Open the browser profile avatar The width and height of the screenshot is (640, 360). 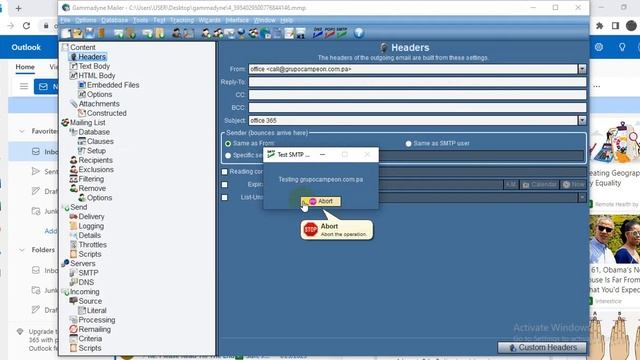click(631, 26)
